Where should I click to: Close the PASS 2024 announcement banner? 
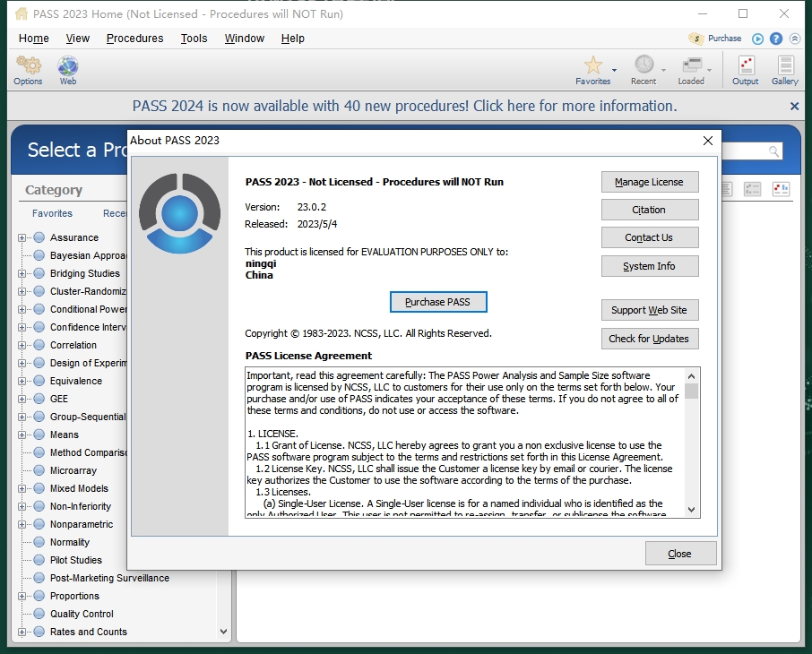coord(794,106)
